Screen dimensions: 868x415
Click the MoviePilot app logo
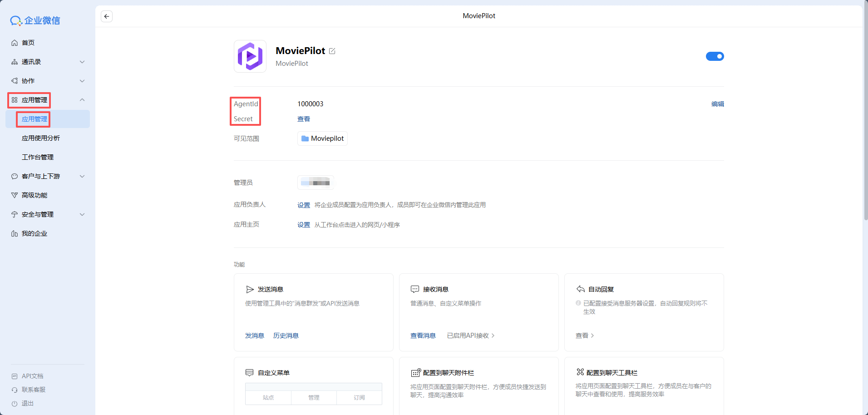[x=250, y=56]
